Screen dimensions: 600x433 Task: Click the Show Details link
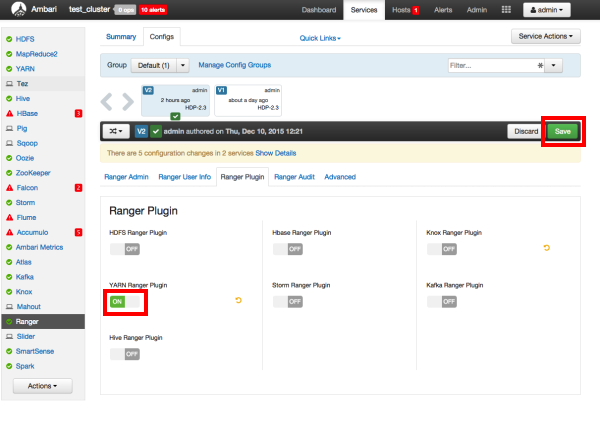[x=276, y=153]
